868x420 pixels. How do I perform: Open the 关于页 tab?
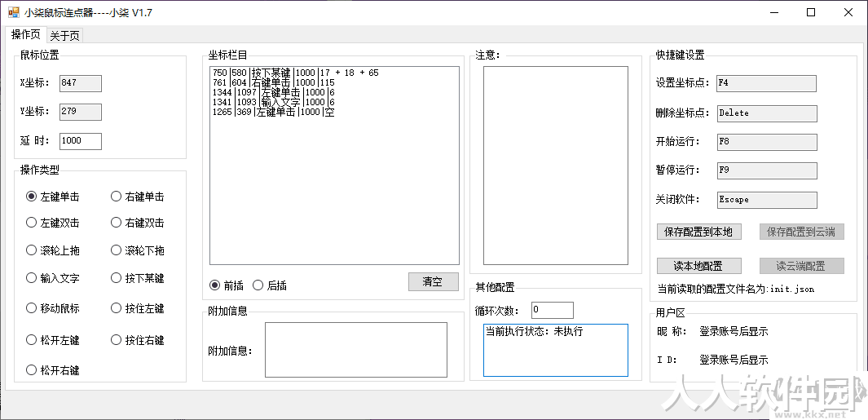64,36
